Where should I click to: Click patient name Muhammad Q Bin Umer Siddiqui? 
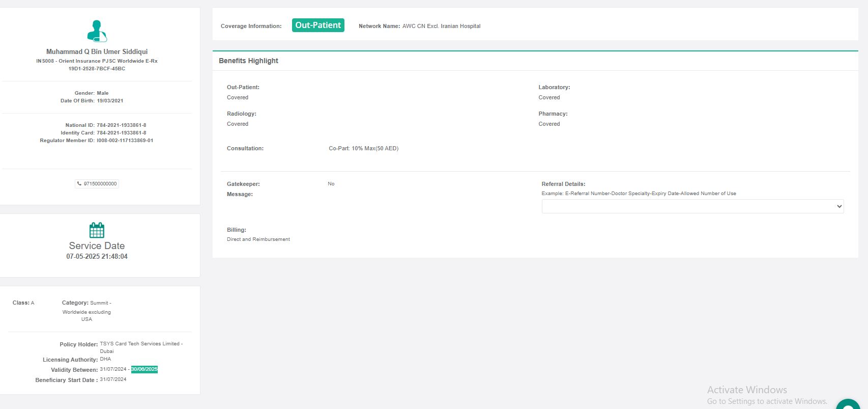97,51
